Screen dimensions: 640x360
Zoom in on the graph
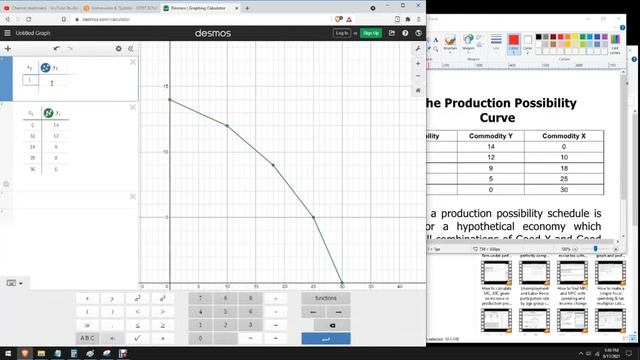click(x=418, y=64)
